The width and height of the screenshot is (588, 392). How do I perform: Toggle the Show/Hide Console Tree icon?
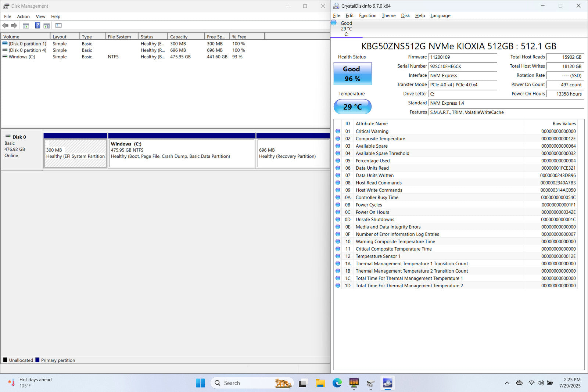(x=26, y=26)
